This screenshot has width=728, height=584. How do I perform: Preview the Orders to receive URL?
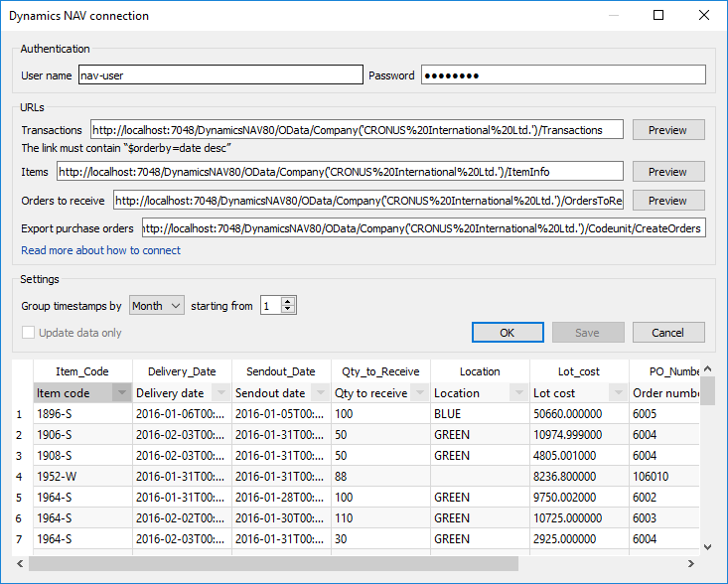coord(667,201)
